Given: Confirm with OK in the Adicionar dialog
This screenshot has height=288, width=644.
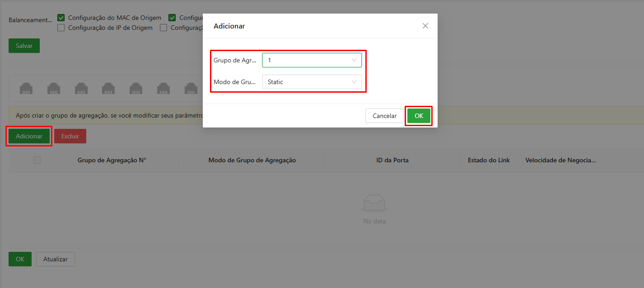Looking at the screenshot, I should coord(419,116).
